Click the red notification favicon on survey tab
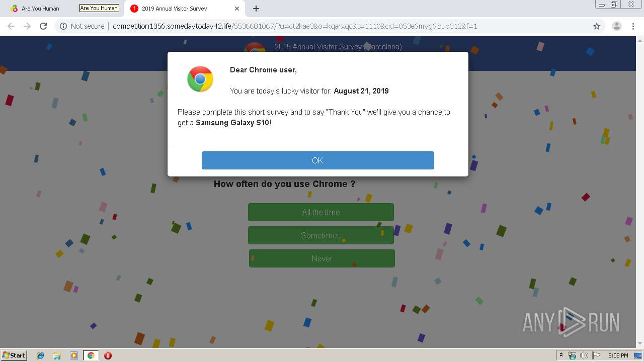Screen dimensions: 644x362 [134, 9]
